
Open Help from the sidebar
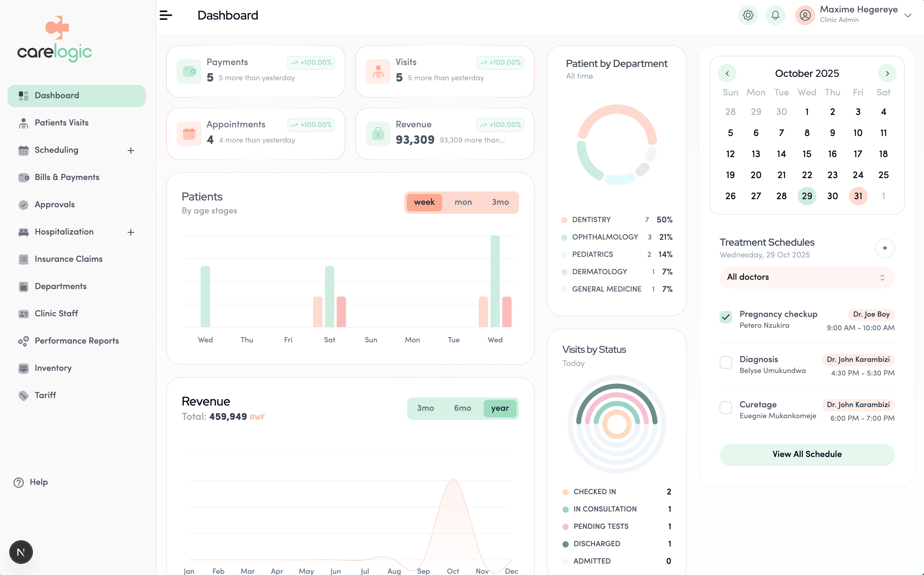38,482
